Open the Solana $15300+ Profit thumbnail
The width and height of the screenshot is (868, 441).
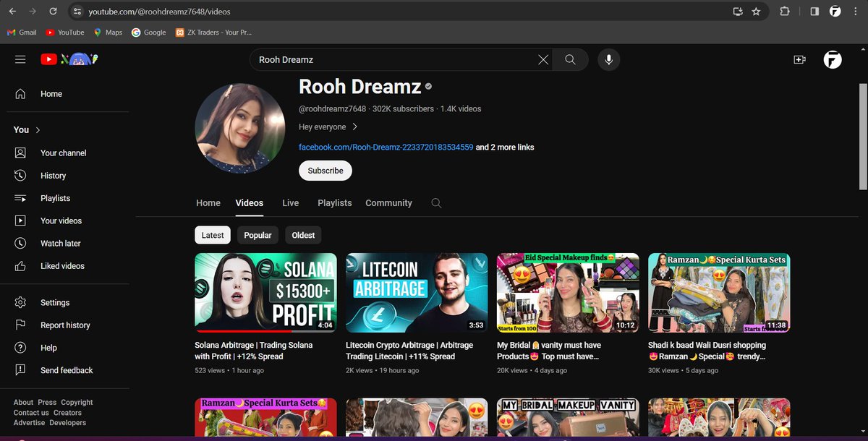coord(265,293)
